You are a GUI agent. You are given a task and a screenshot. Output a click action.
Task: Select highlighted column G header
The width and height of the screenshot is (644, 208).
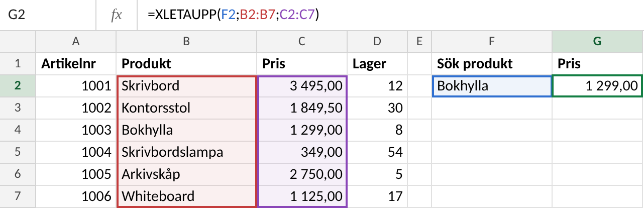(598, 42)
